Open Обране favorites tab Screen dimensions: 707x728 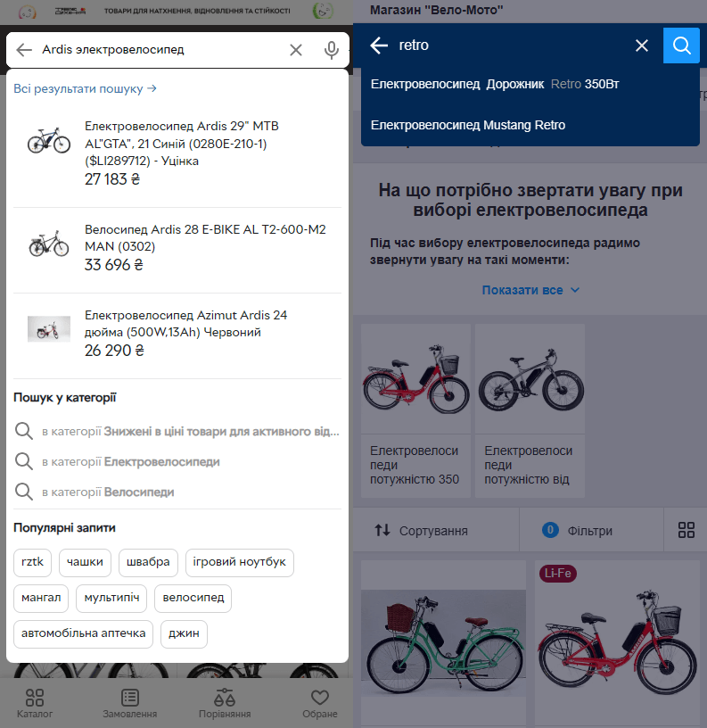[320, 703]
